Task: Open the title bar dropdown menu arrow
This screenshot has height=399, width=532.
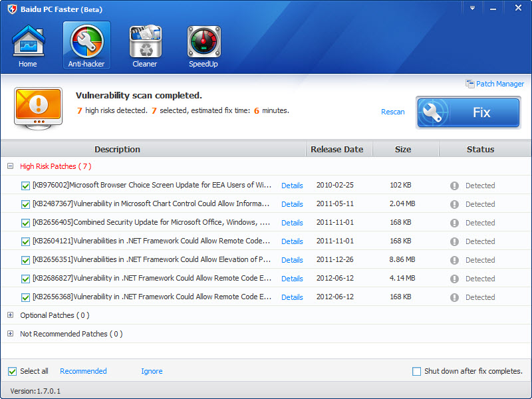Action: tap(472, 8)
